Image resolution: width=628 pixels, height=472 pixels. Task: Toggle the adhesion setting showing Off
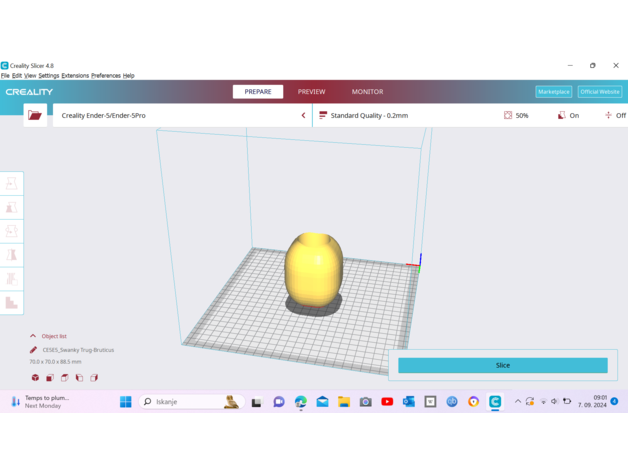coord(614,115)
